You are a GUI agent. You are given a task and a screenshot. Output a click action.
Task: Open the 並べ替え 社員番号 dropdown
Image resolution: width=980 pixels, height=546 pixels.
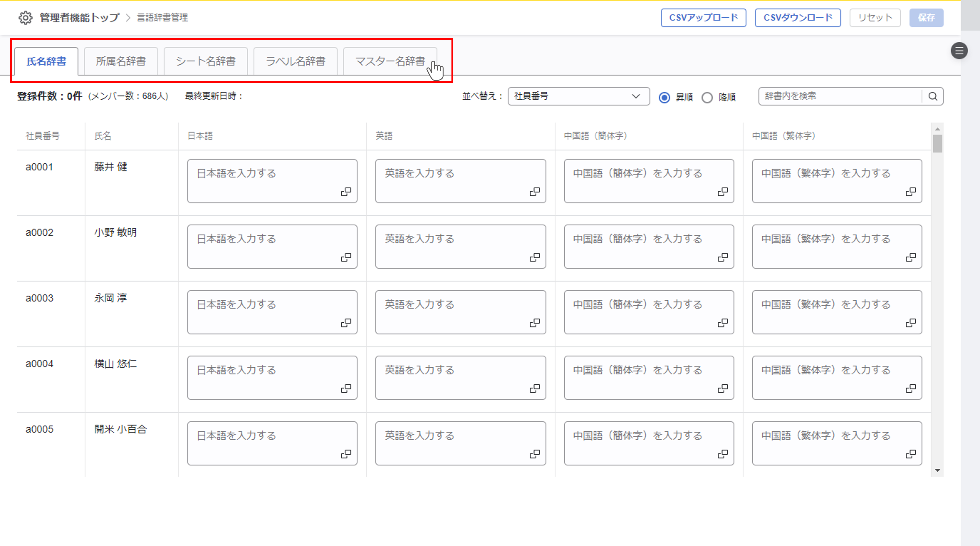(x=578, y=96)
